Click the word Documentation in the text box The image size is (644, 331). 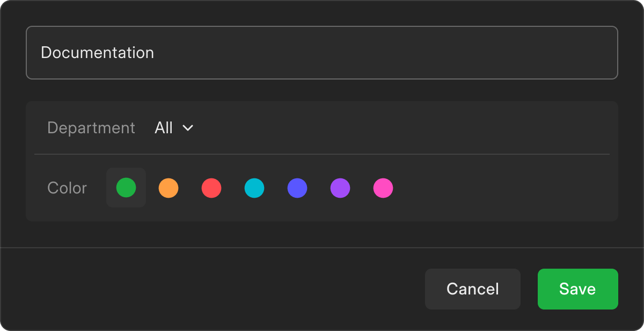pos(97,53)
